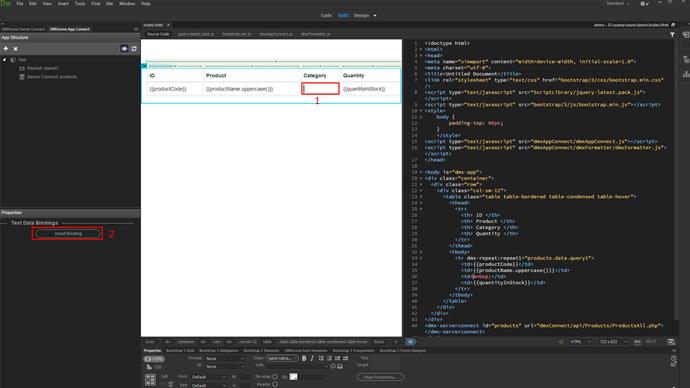Click the {{productCode}} cell in design view

175,89
